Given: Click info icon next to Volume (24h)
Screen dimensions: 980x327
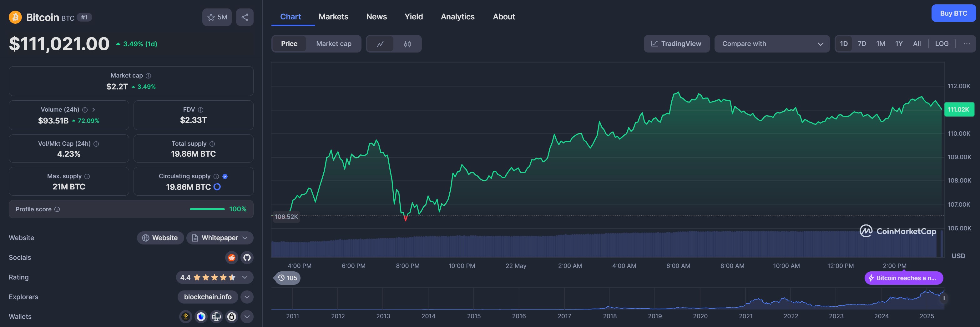Looking at the screenshot, I should [85, 110].
